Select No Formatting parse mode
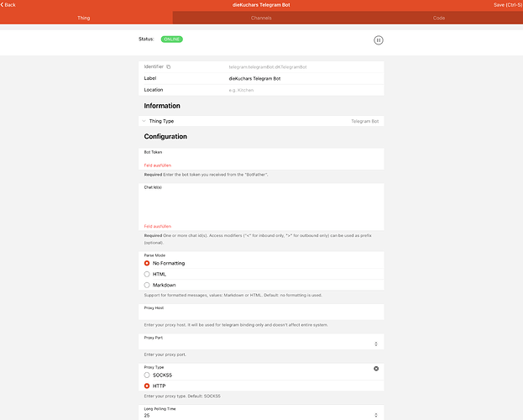 (x=147, y=263)
